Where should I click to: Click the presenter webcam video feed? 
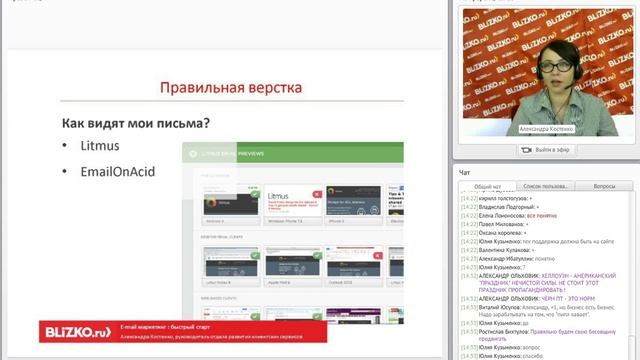click(547, 72)
